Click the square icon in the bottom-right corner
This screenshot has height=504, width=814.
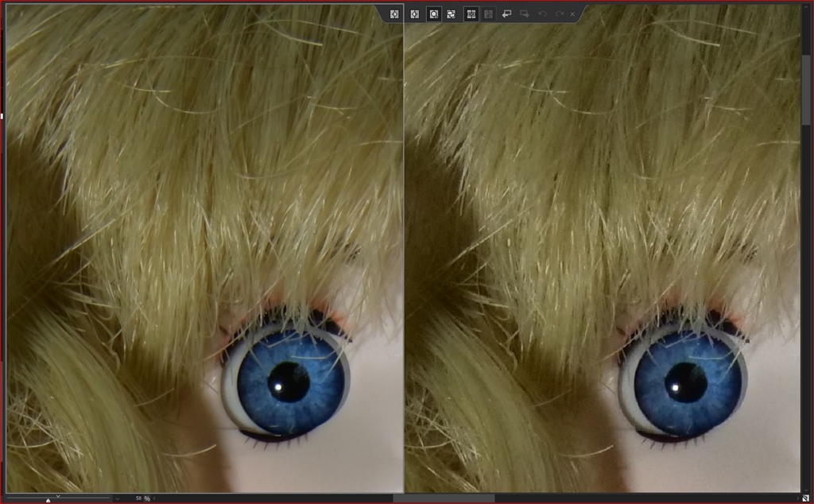(806, 498)
